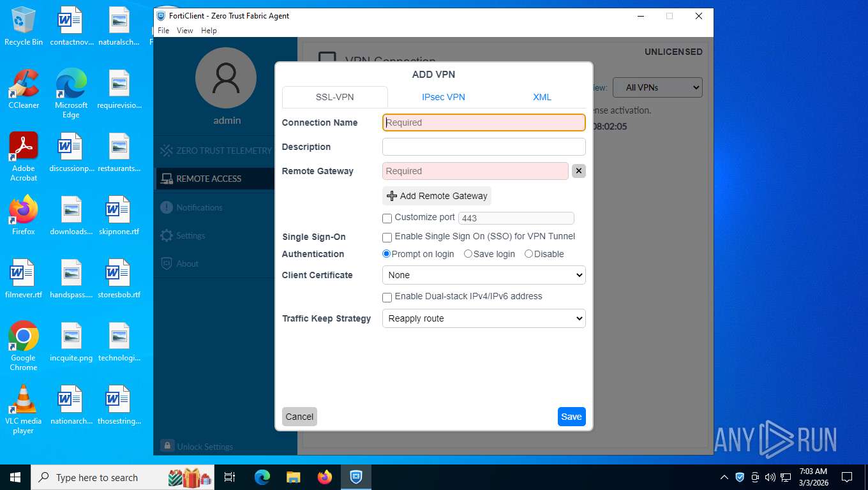Switch to the XML tab

(x=542, y=97)
